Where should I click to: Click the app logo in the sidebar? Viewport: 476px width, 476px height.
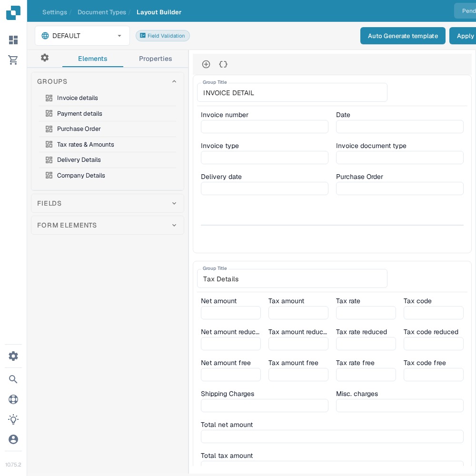coord(13,13)
